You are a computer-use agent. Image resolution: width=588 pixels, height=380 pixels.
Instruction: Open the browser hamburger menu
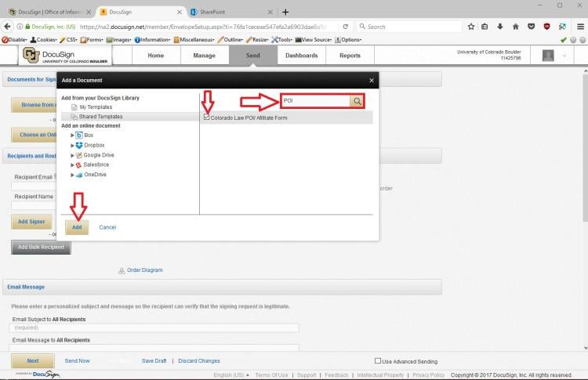point(580,27)
